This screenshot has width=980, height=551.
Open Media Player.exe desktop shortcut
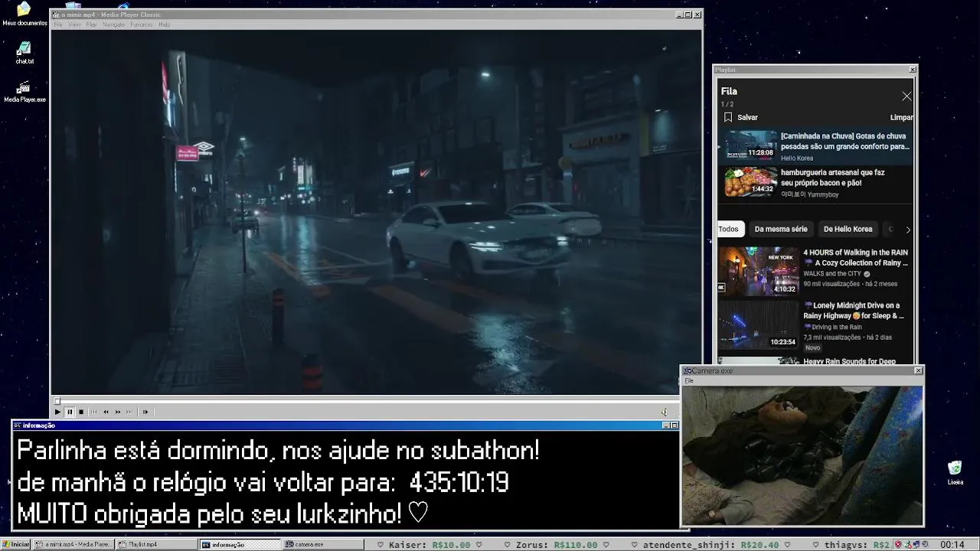click(x=24, y=91)
